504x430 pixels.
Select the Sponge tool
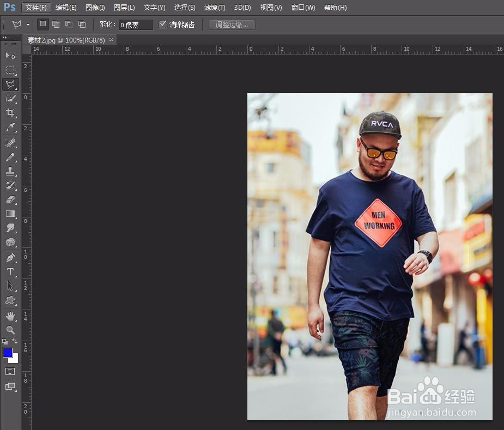(10, 242)
